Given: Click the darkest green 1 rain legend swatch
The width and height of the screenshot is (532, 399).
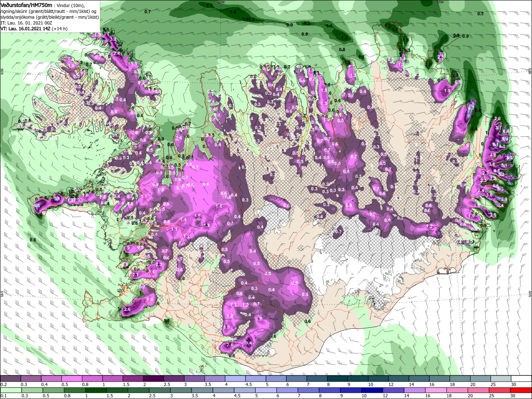Looking at the screenshot, I should 96,390.
